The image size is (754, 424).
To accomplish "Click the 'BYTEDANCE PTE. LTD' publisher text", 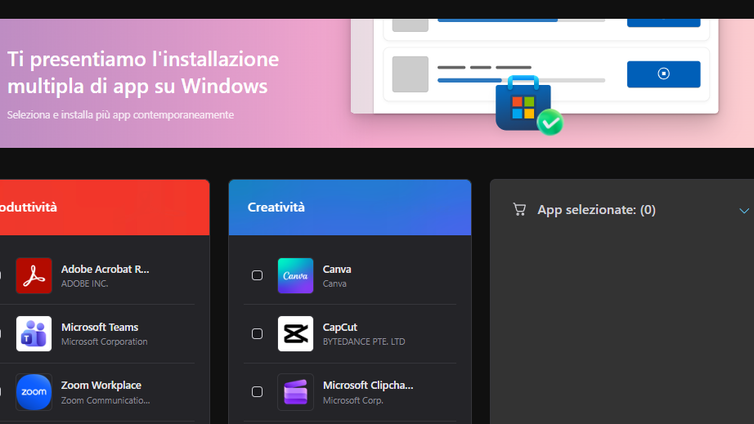I will [364, 342].
